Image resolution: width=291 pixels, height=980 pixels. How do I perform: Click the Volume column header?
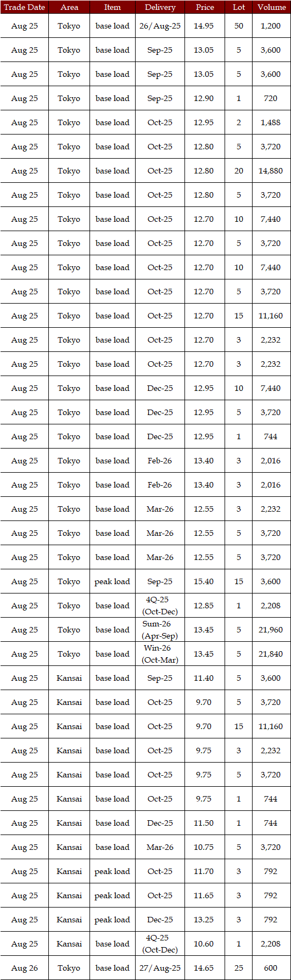(x=271, y=7)
